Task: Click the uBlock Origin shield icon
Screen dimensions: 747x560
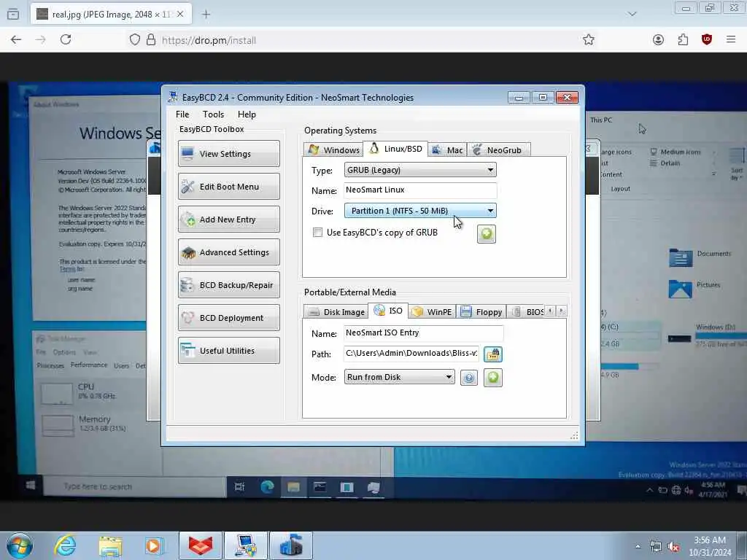Action: (x=707, y=39)
